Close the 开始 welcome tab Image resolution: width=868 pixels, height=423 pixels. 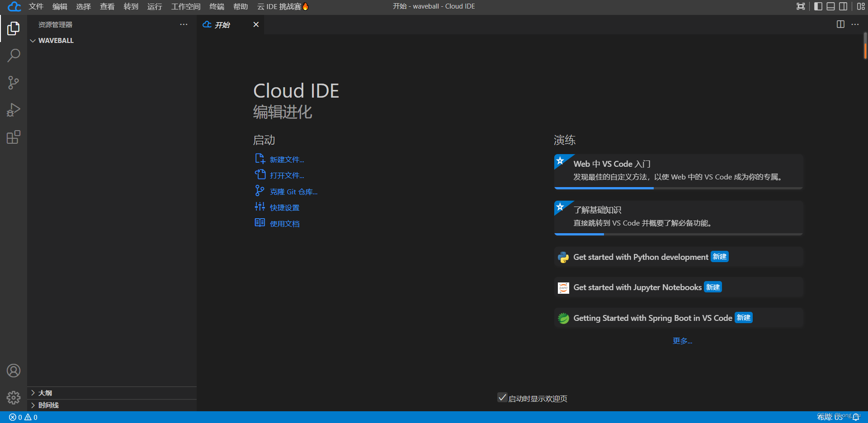[x=256, y=24]
